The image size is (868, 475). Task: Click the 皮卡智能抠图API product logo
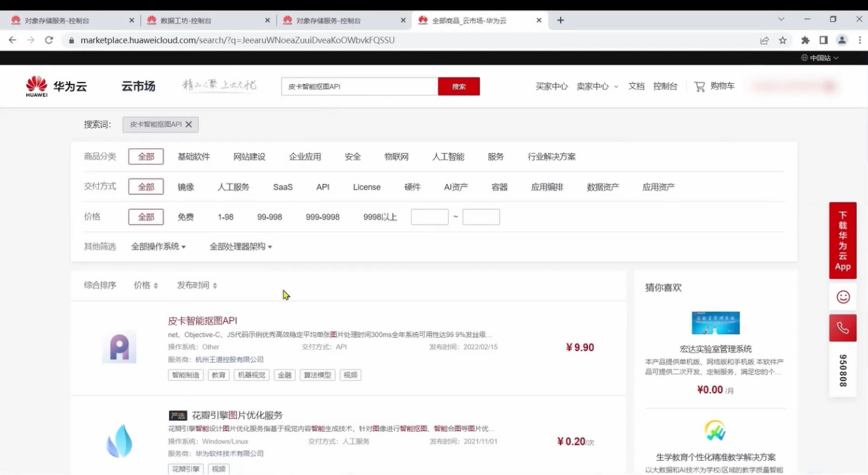coord(120,347)
